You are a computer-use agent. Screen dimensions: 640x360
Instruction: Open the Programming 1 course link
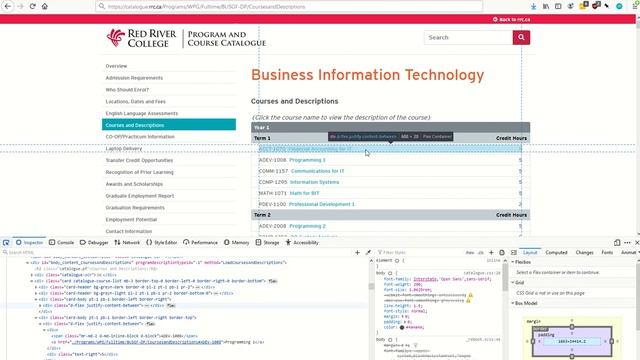(307, 160)
